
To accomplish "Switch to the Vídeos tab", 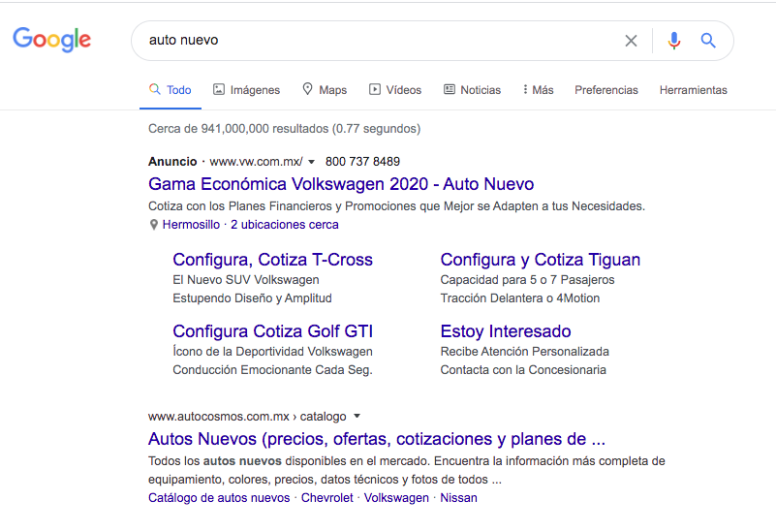I will pyautogui.click(x=395, y=90).
